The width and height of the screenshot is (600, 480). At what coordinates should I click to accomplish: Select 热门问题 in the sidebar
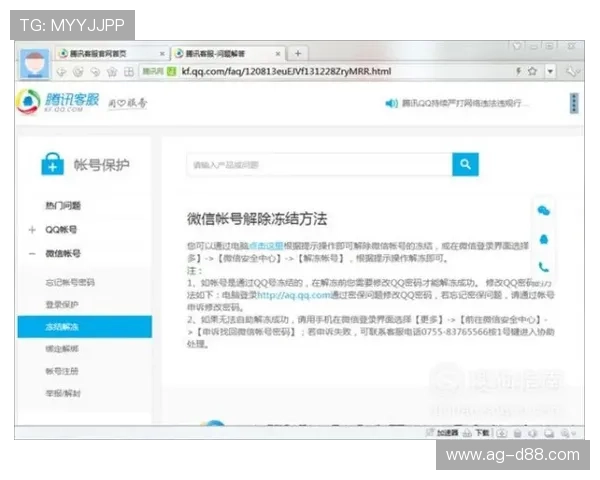pyautogui.click(x=63, y=206)
